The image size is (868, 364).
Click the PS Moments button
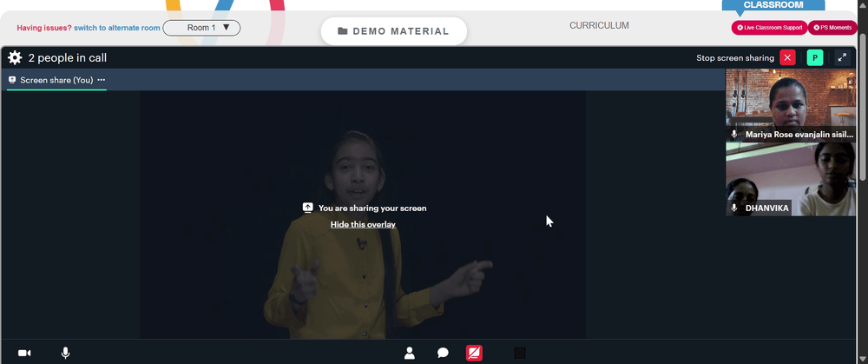832,28
